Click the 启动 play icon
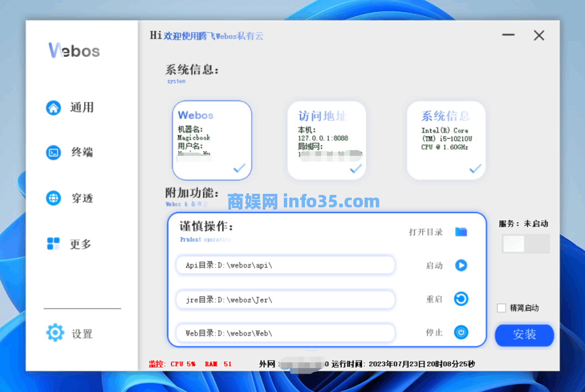Image resolution: width=585 pixels, height=392 pixels. pos(461,265)
